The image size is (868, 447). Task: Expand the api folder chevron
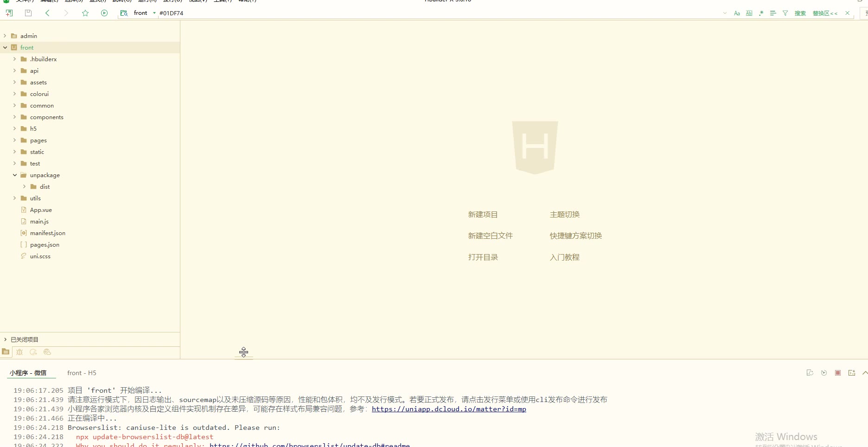14,70
